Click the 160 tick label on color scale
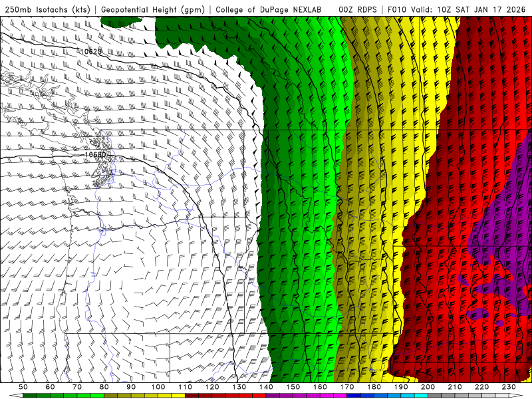 click(321, 387)
